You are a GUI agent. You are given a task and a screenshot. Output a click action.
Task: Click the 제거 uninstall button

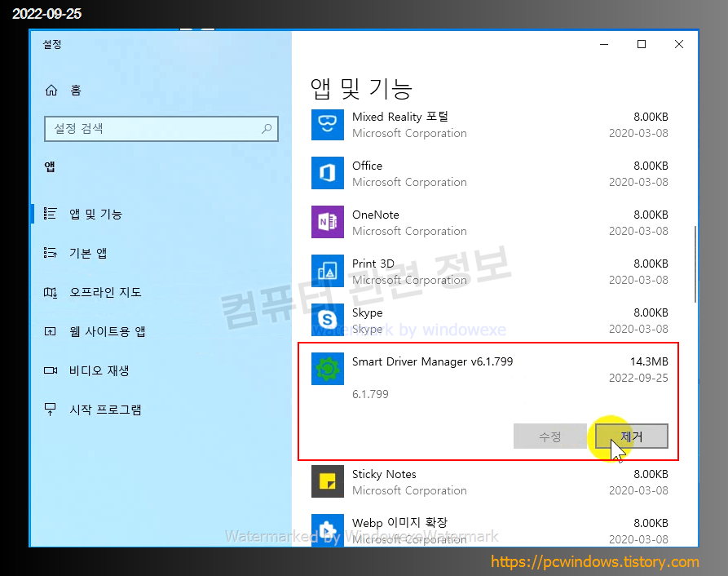[632, 436]
